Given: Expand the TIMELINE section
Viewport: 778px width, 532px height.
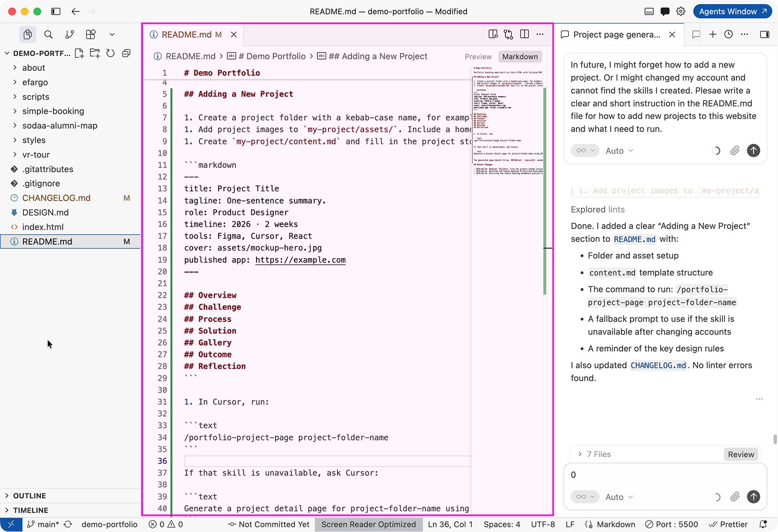Looking at the screenshot, I should coord(70,510).
